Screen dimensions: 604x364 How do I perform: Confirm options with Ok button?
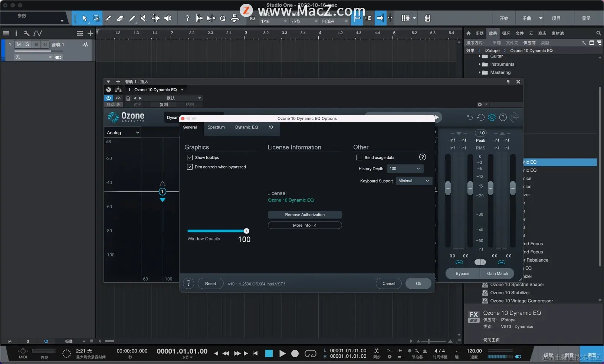point(418,283)
